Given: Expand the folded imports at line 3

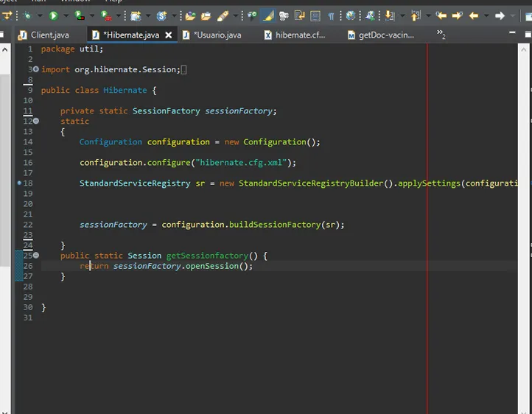Looking at the screenshot, I should click(x=35, y=69).
